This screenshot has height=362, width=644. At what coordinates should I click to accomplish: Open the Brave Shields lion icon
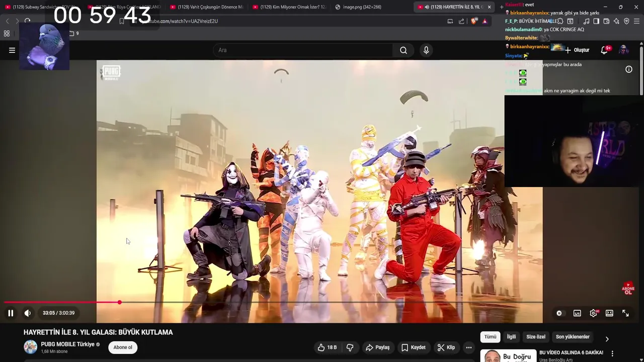pyautogui.click(x=474, y=21)
